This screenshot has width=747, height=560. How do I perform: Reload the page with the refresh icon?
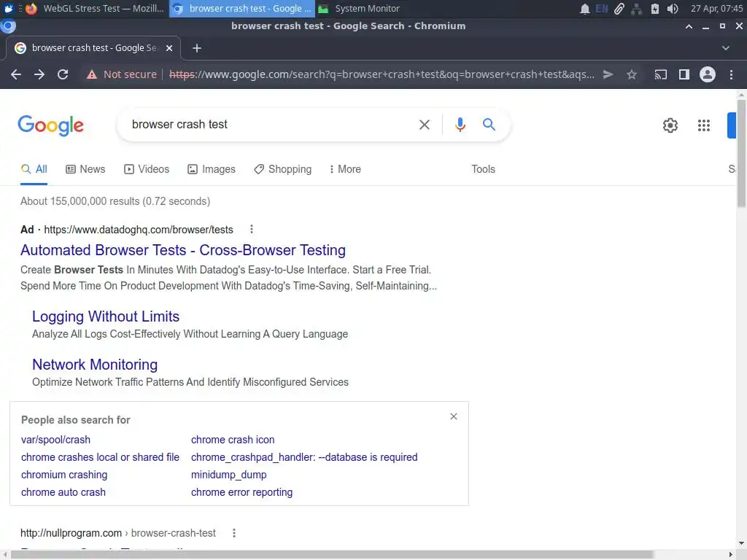pos(63,74)
